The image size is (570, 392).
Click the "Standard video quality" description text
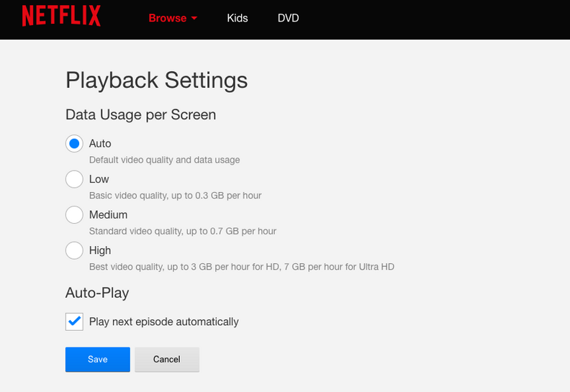182,232
